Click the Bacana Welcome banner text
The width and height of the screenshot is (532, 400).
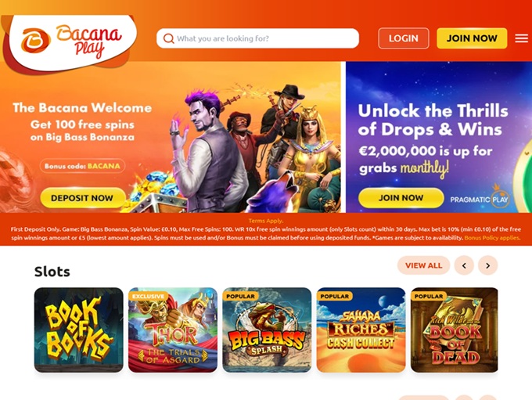pos(82,108)
